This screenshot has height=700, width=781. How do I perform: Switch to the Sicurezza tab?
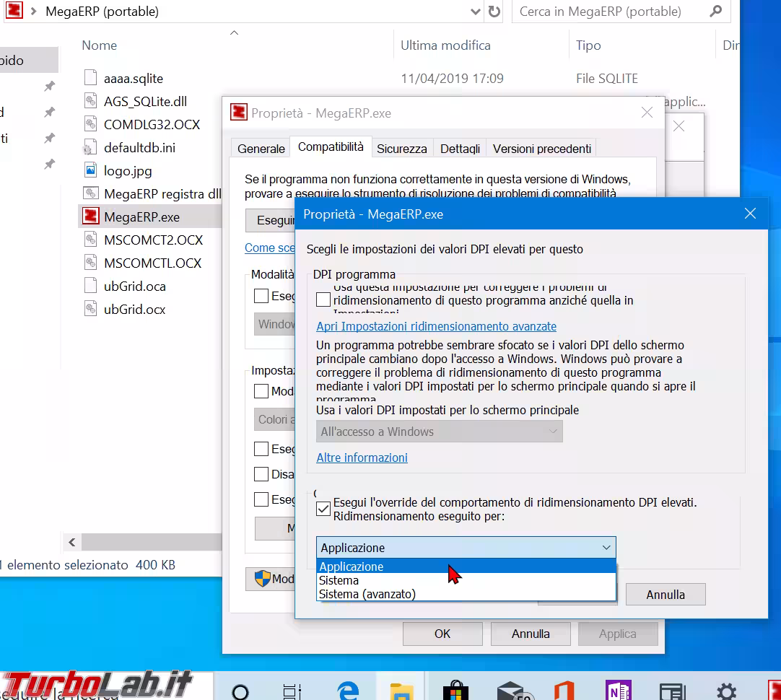pyautogui.click(x=401, y=149)
